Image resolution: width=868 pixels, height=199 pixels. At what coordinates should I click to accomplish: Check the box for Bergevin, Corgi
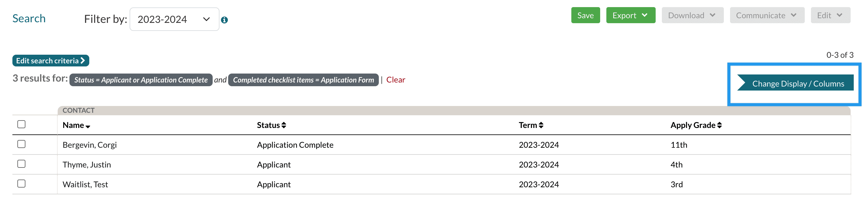(x=22, y=144)
